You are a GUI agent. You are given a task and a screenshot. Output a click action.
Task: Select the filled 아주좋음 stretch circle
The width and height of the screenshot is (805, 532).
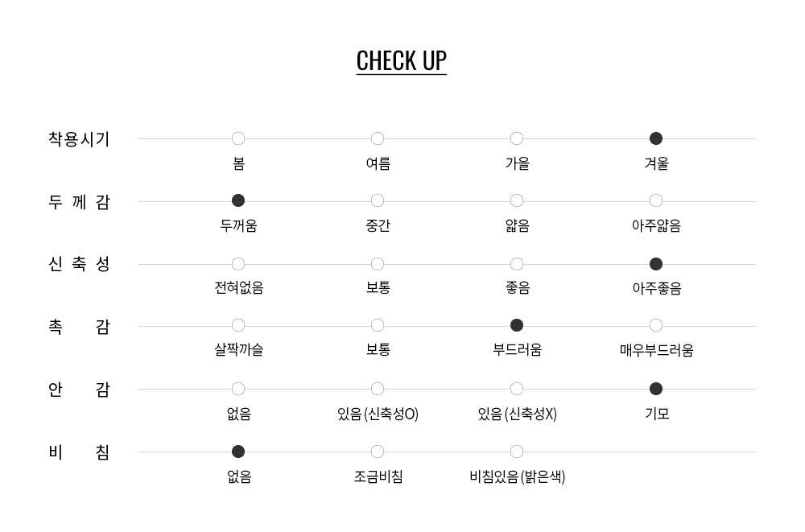pyautogui.click(x=656, y=264)
